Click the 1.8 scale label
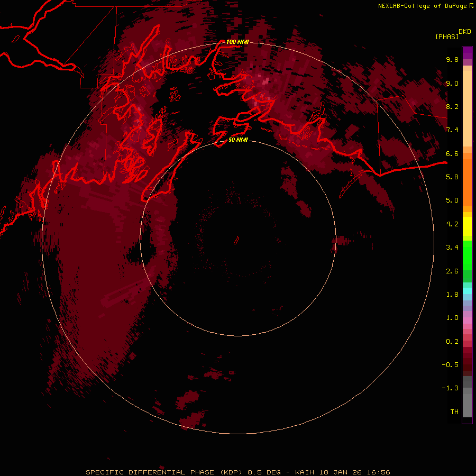This screenshot has height=476, width=476. 452,295
